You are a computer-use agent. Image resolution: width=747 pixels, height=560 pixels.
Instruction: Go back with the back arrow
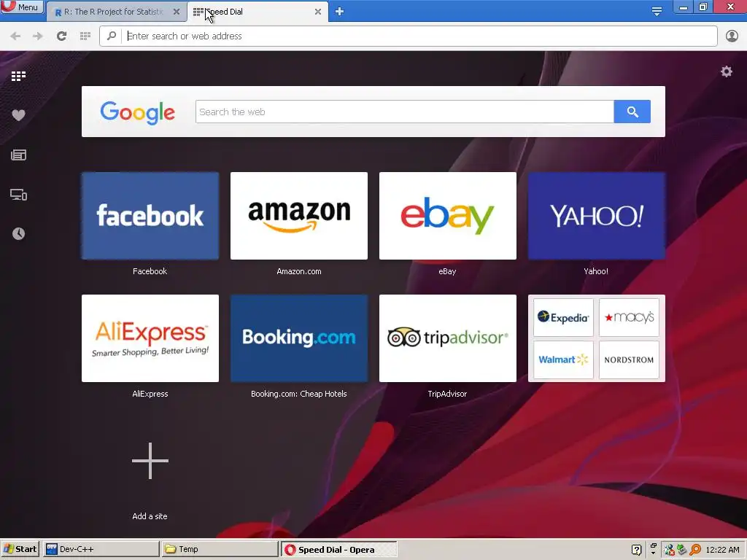(x=15, y=36)
